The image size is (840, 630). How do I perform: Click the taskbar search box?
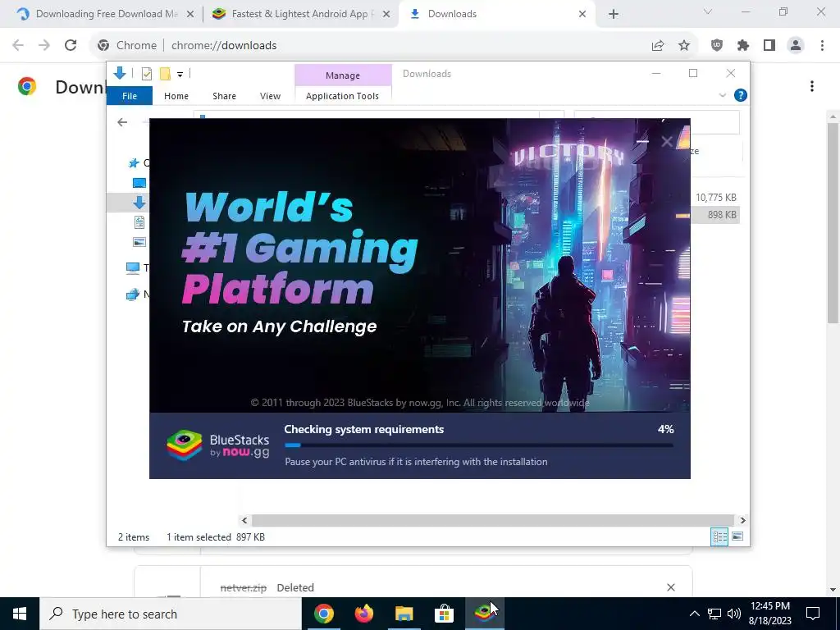click(x=171, y=614)
